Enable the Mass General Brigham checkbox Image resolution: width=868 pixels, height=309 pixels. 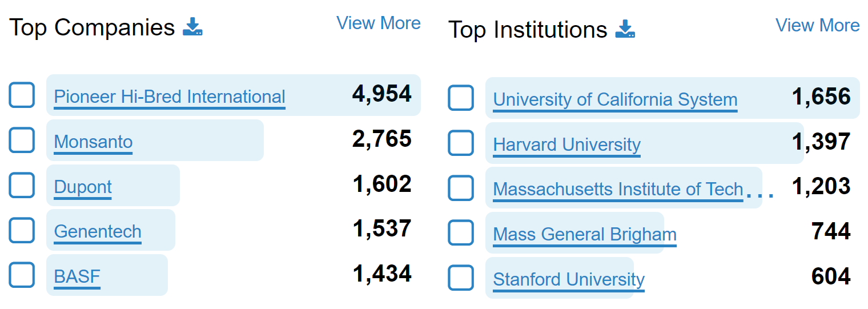point(461,232)
